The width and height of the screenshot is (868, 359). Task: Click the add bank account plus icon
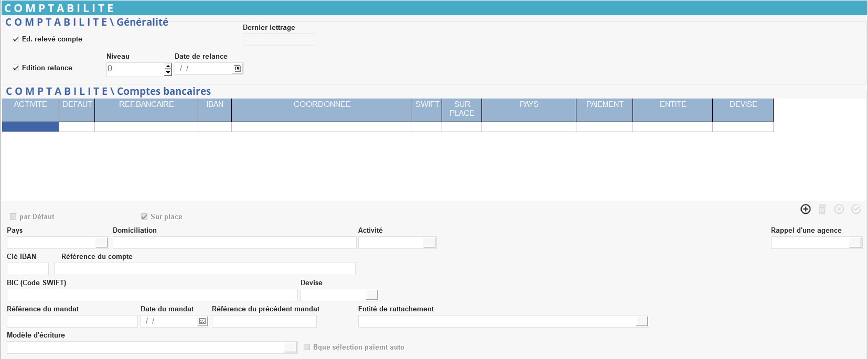point(806,209)
